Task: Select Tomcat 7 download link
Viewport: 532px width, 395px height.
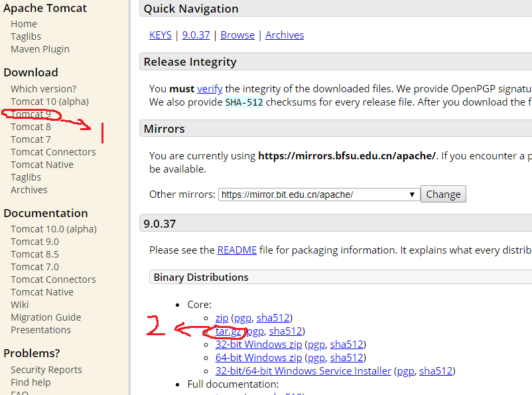Action: tap(31, 139)
